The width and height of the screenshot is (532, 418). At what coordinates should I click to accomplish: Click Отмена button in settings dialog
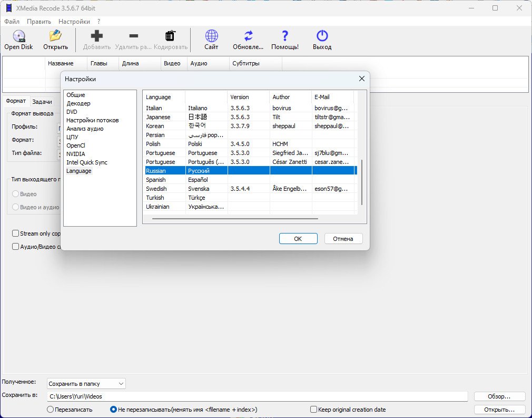pyautogui.click(x=343, y=239)
